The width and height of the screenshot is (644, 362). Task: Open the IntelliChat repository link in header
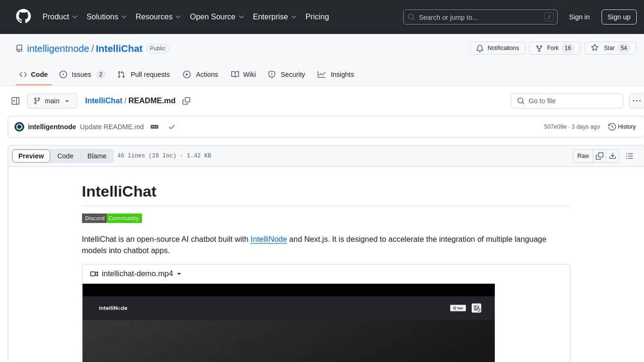[x=119, y=48]
